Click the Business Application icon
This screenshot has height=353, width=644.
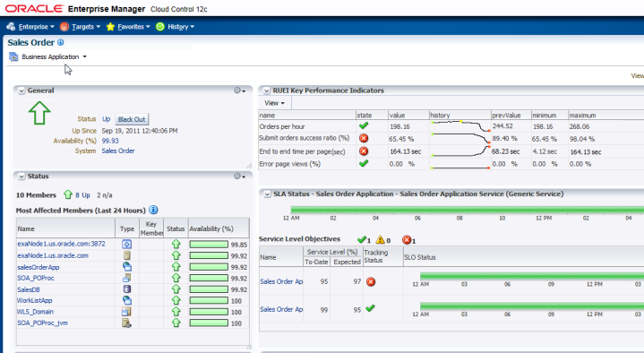click(13, 56)
